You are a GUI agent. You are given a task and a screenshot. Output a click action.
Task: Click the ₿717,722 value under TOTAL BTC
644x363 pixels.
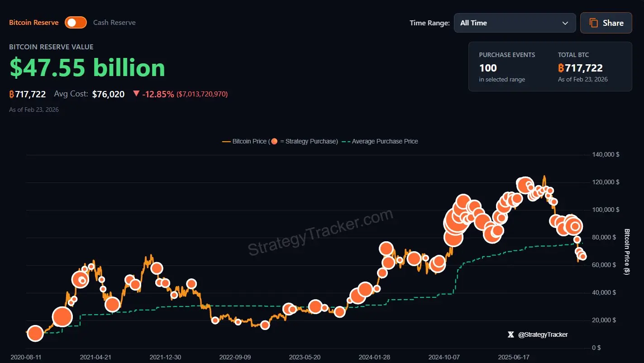click(x=580, y=68)
